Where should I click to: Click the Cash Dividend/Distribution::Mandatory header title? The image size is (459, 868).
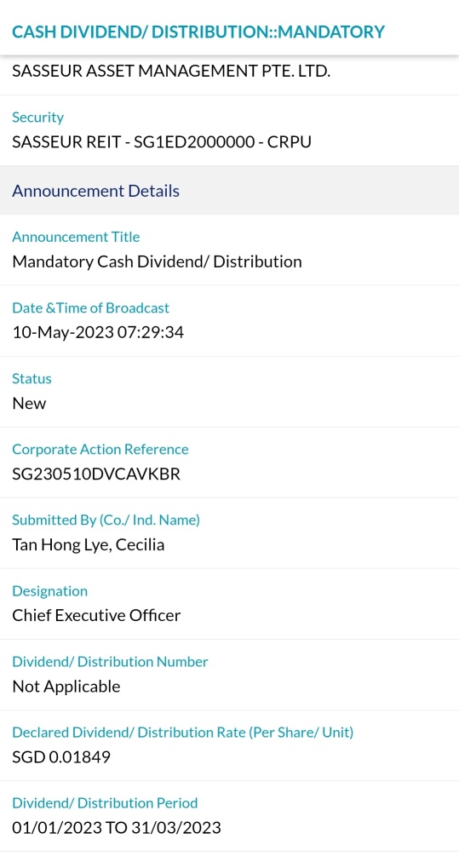tap(198, 32)
